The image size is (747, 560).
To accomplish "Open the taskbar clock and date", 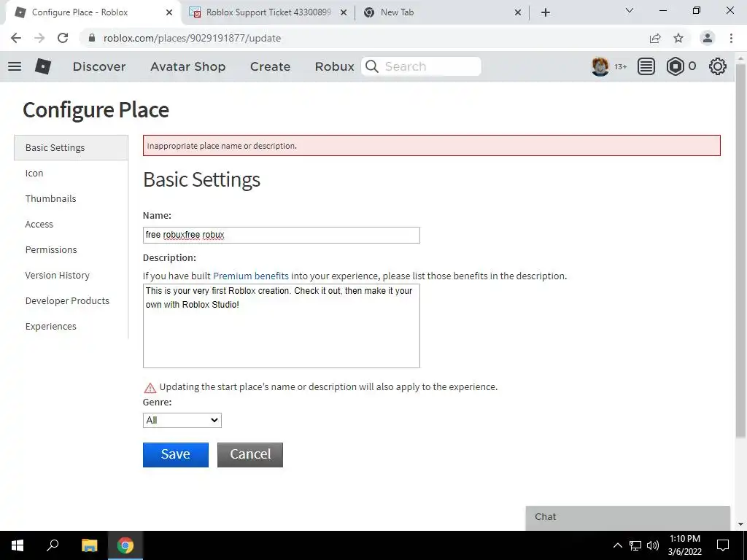I will (x=684, y=545).
